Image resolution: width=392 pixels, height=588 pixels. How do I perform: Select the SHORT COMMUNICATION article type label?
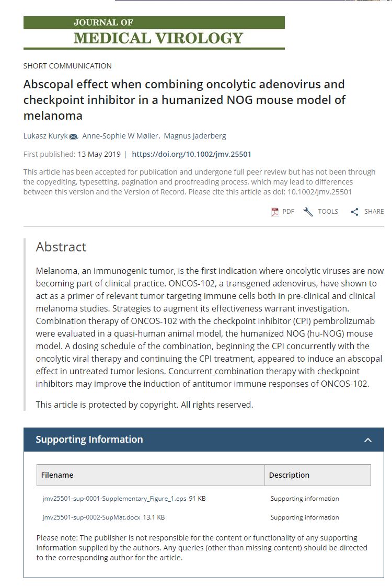[x=67, y=66]
